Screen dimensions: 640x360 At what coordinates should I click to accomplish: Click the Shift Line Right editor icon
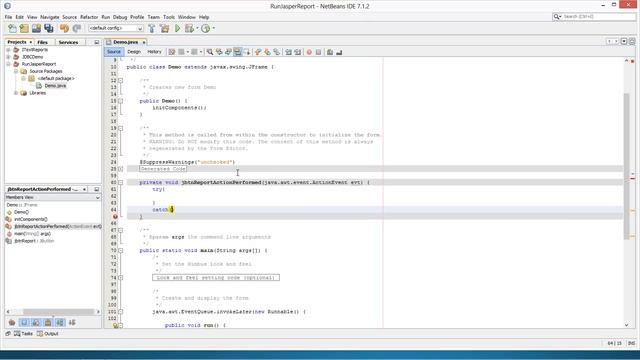pos(298,52)
